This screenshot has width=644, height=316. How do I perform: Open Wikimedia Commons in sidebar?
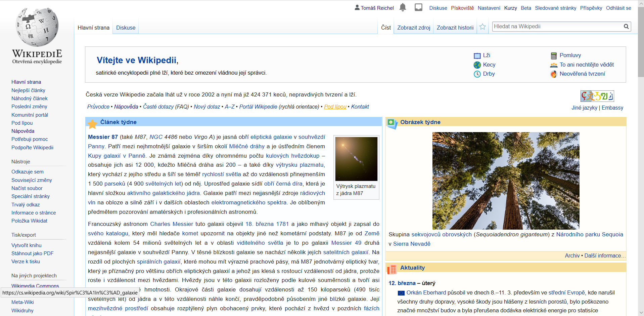(35, 286)
